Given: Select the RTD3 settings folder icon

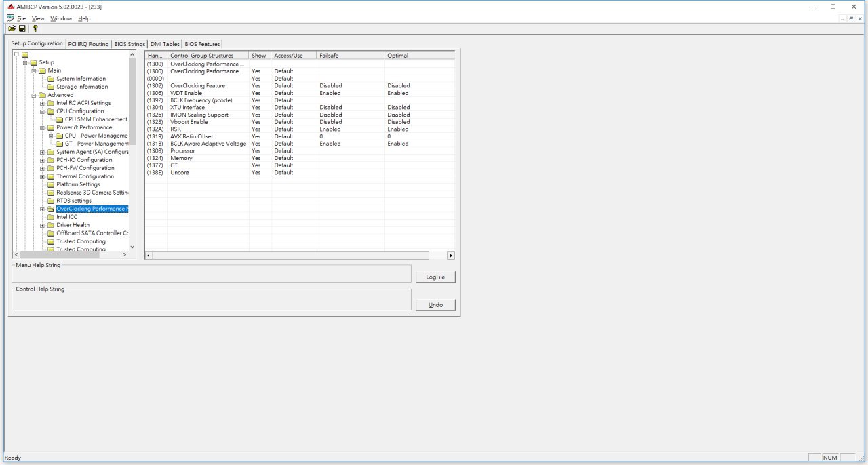Looking at the screenshot, I should click(x=50, y=201).
